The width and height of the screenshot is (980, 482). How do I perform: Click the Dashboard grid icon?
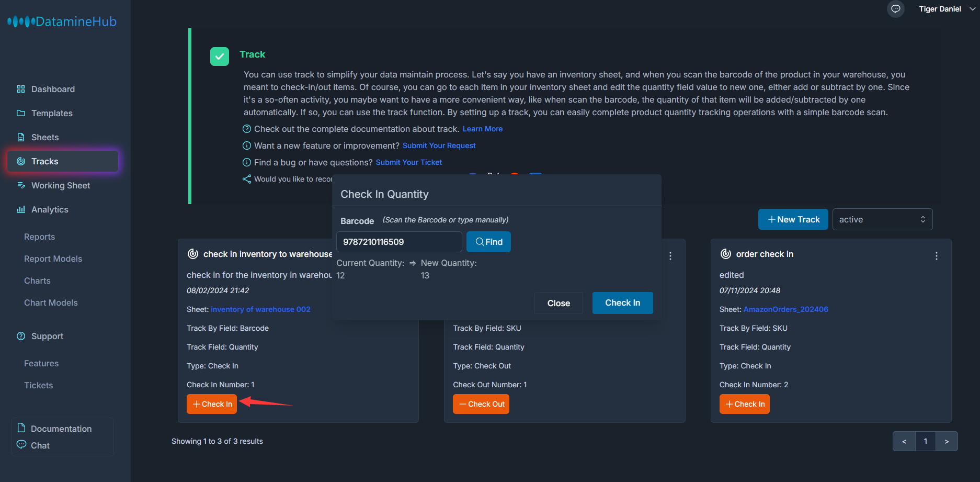(x=21, y=89)
